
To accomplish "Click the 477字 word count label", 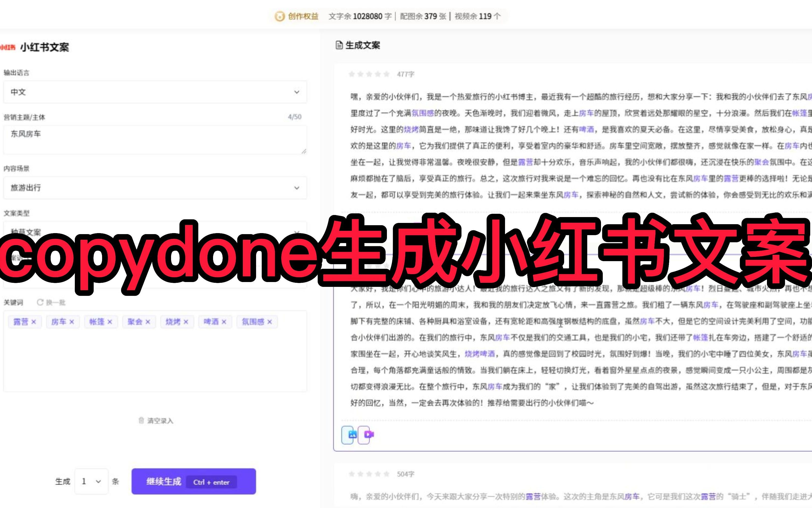I will (x=405, y=74).
